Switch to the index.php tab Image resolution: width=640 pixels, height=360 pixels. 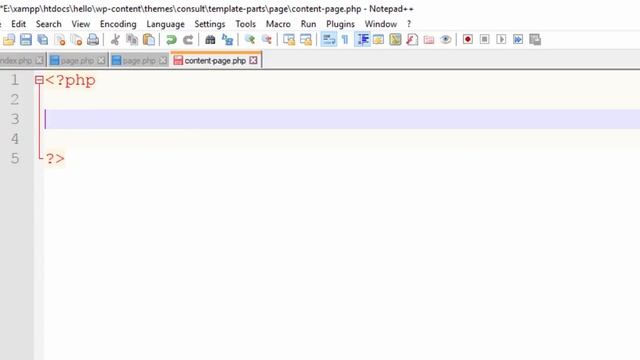(16, 60)
